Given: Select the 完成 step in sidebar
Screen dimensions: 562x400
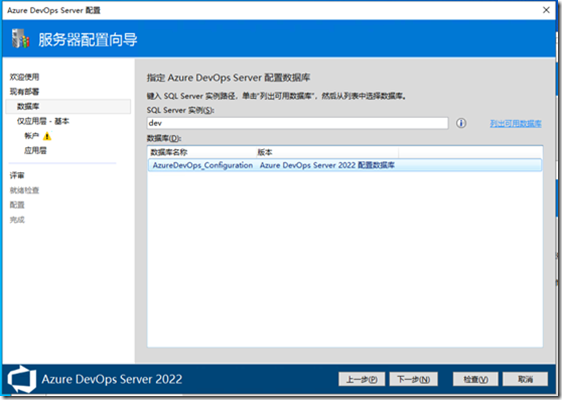Looking at the screenshot, I should click(x=17, y=220).
